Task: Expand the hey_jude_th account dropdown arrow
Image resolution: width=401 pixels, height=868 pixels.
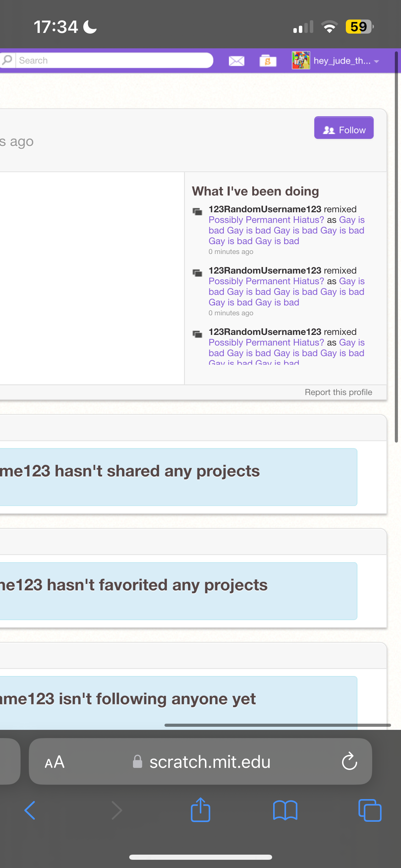Action: click(377, 61)
